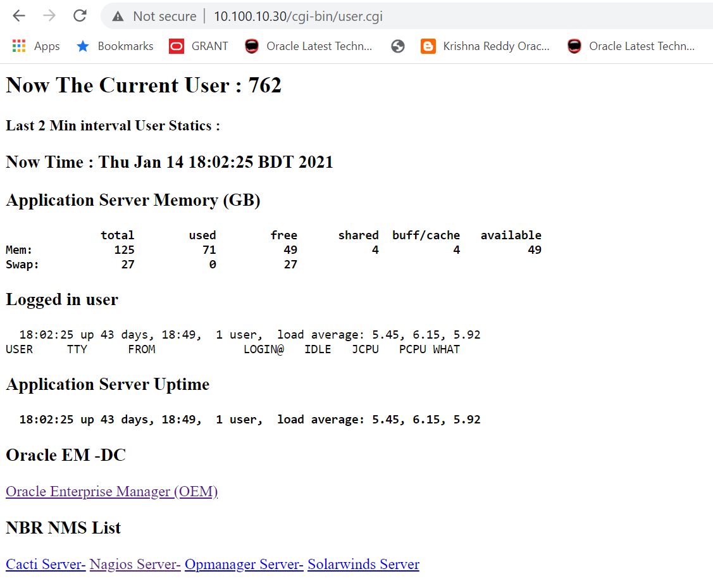Click the 'PCPU' column header
Image resolution: width=713 pixels, height=588 pixels.
(x=412, y=349)
